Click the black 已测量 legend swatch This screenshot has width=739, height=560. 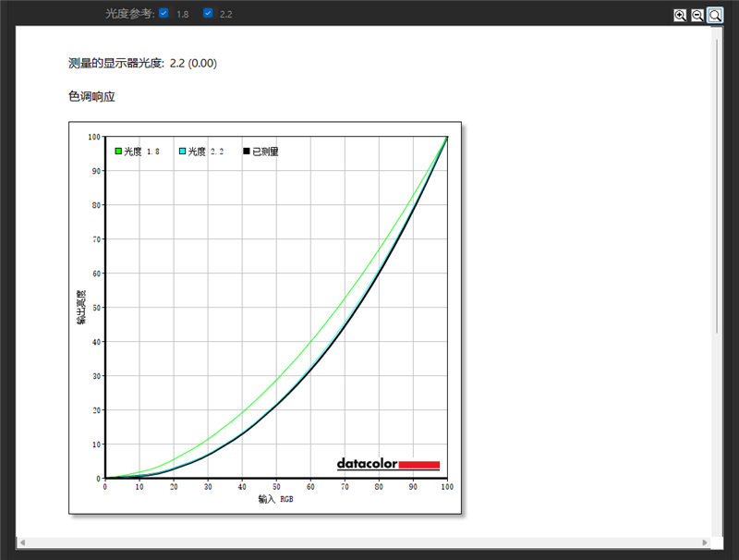[x=247, y=152]
